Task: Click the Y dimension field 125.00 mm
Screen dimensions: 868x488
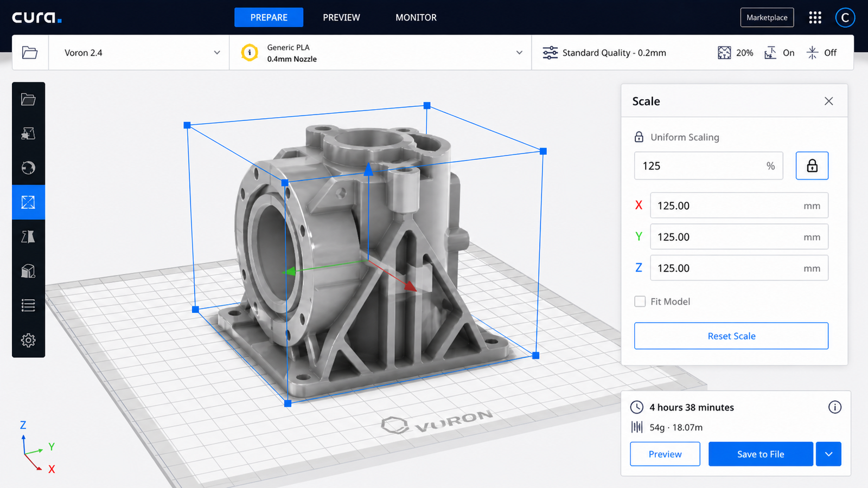Action: (739, 237)
